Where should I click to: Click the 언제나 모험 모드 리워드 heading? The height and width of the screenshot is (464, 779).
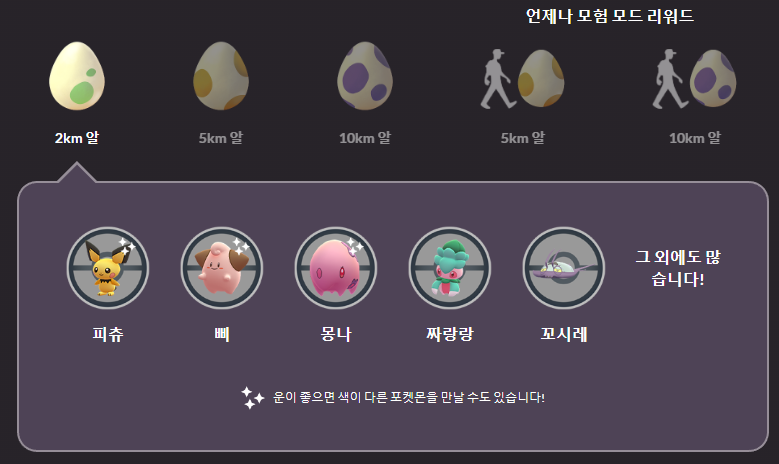[610, 16]
